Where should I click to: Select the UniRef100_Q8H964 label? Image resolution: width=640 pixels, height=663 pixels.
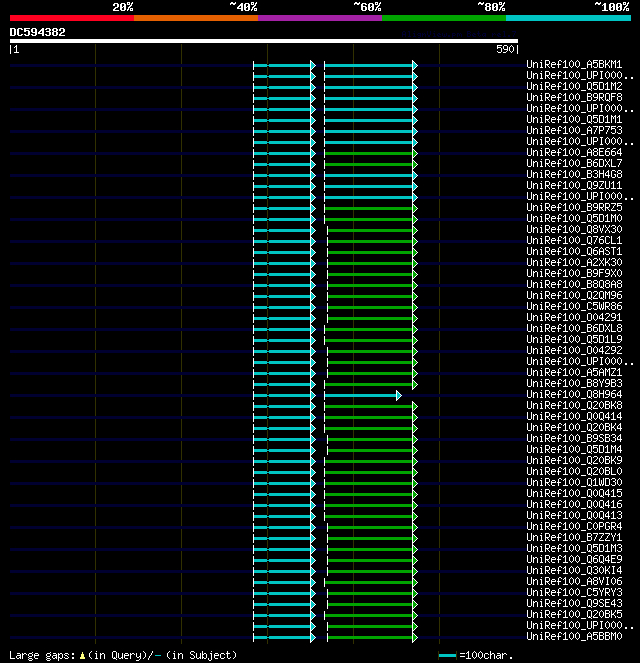coord(574,394)
